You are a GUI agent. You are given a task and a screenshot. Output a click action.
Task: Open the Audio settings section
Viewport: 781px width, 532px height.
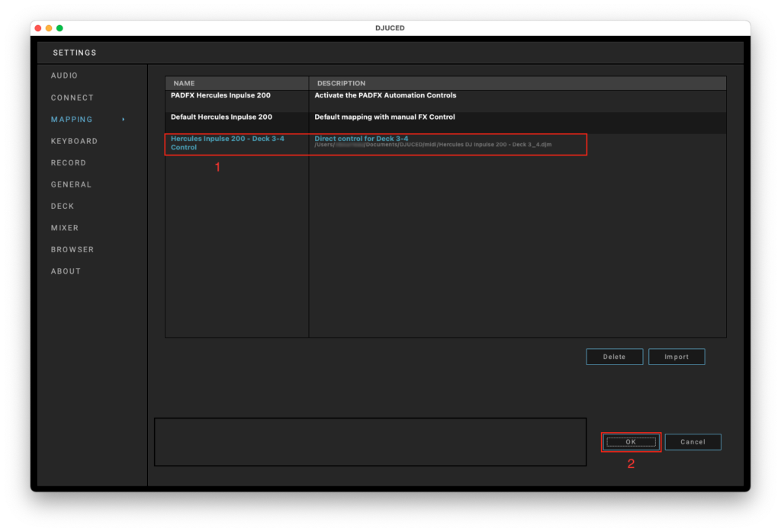(64, 75)
